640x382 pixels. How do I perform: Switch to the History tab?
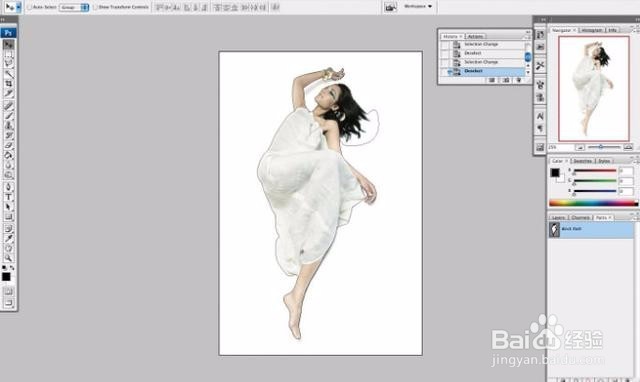451,36
